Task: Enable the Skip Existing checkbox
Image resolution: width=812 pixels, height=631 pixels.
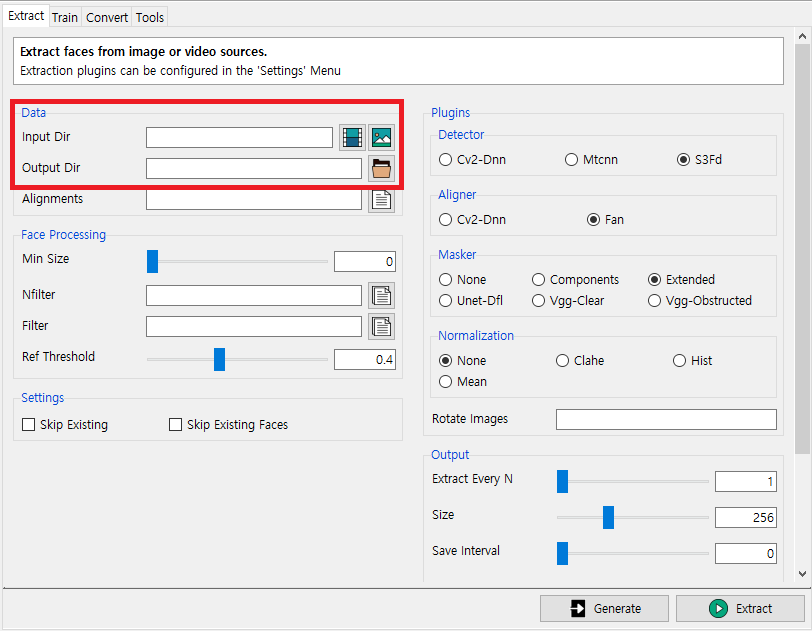Action: pyautogui.click(x=28, y=425)
